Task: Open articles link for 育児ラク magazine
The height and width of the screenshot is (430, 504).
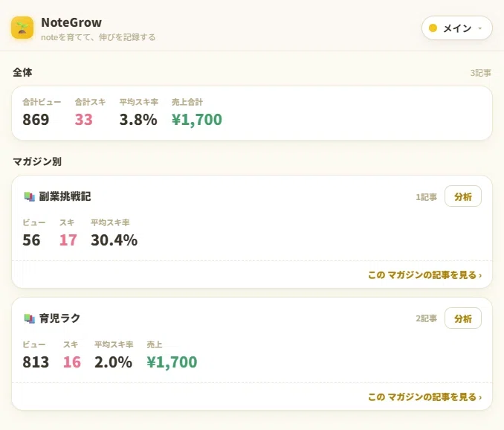Action: (424, 397)
